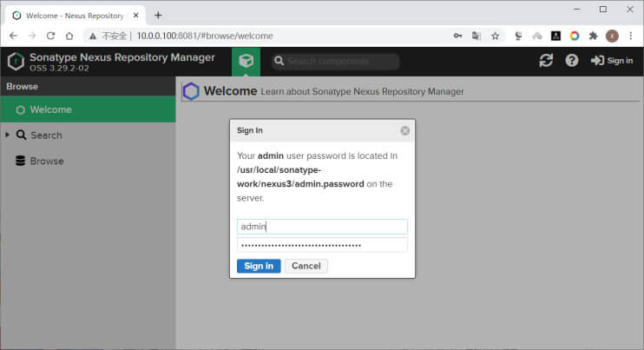Viewport: 644px width, 350px height.
Task: Click the not secure warning icon
Action: [93, 36]
